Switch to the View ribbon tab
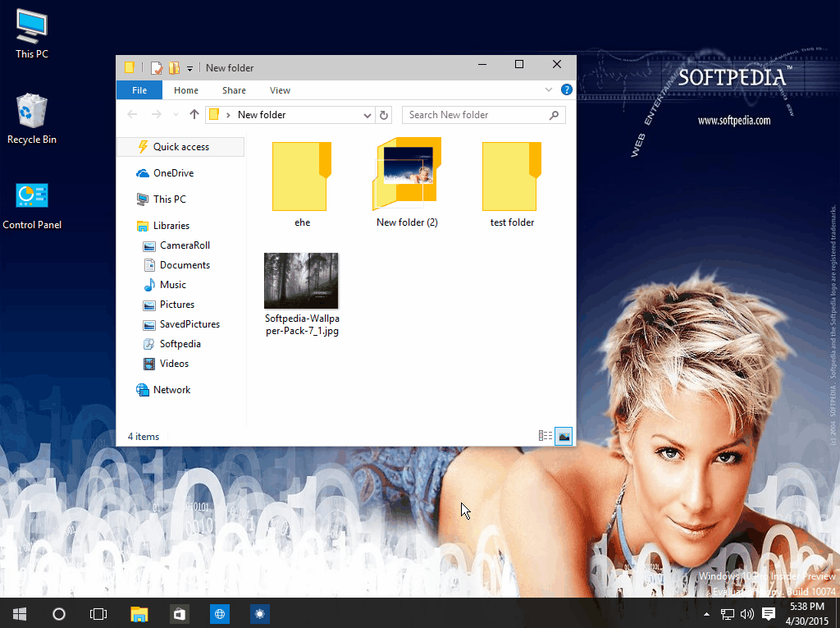This screenshot has height=628, width=840. tap(280, 90)
